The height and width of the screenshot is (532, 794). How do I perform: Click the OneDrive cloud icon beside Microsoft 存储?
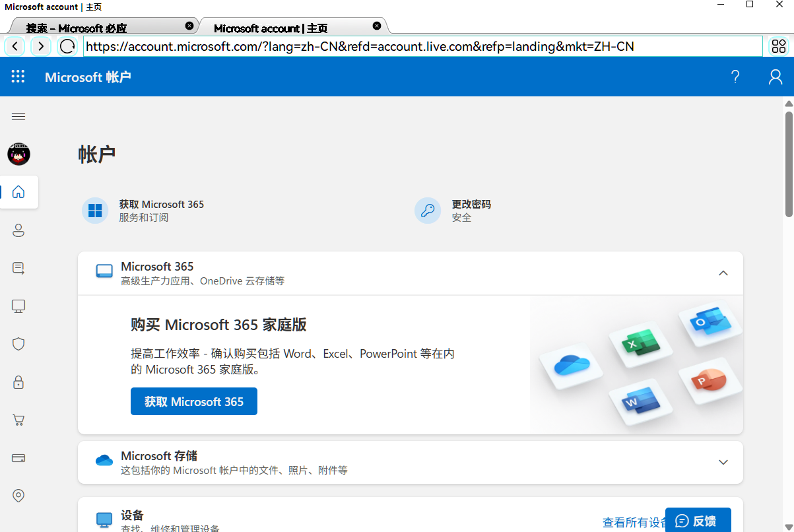104,460
